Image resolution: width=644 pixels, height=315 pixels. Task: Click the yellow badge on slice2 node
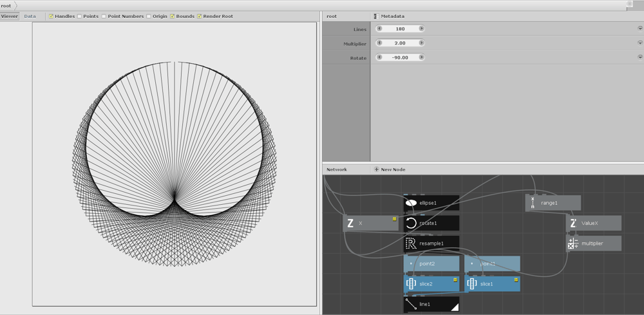pos(455,280)
